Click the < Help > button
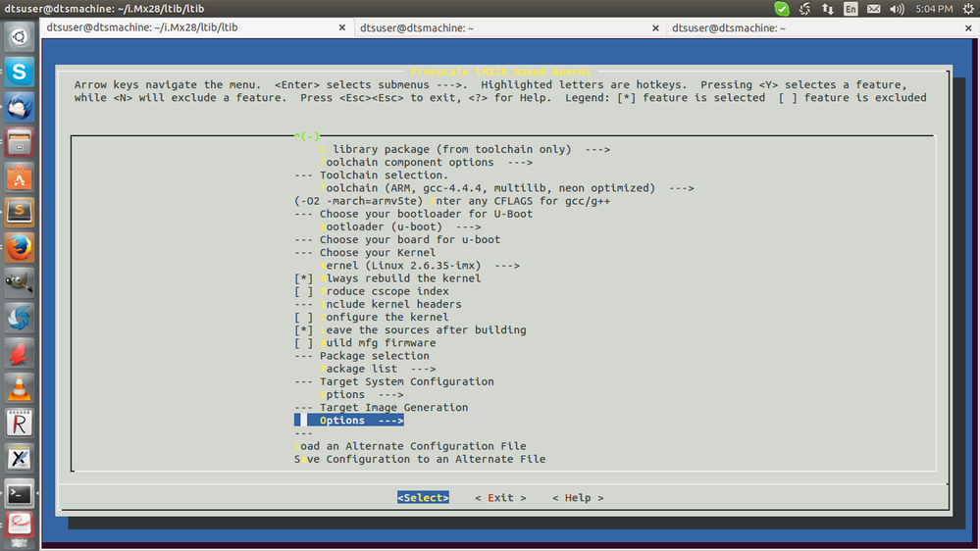The width and height of the screenshot is (980, 551). click(x=578, y=498)
